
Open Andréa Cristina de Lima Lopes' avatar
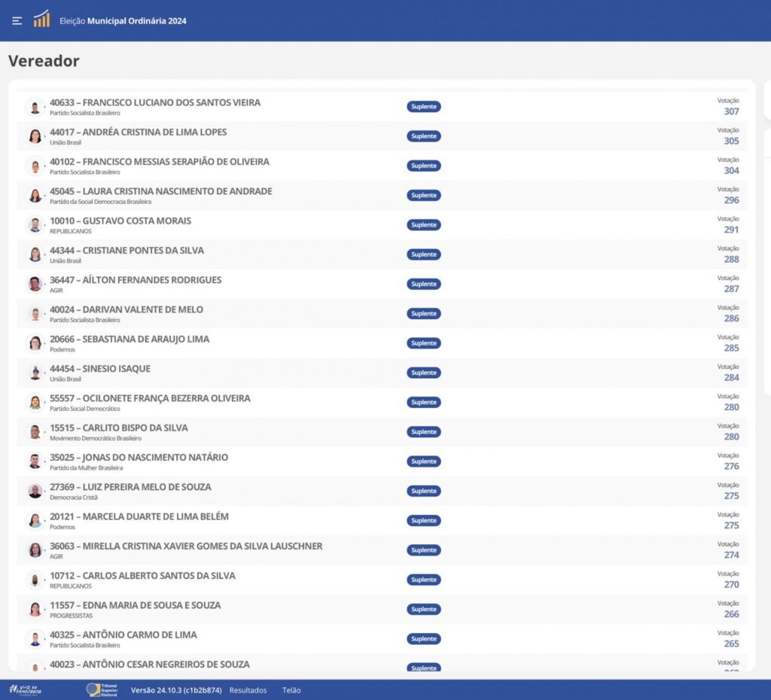(x=35, y=136)
